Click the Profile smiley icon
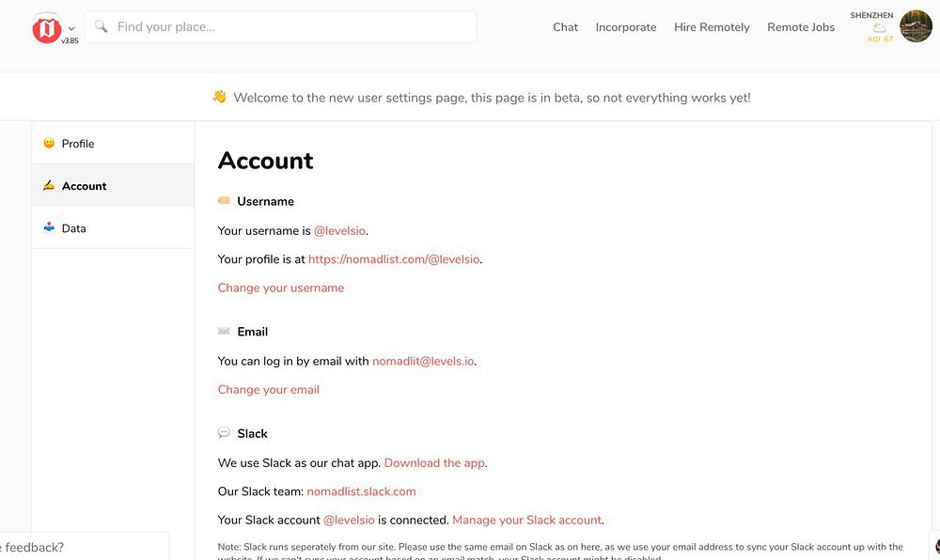Viewport: 940px width, 560px height. (49, 143)
